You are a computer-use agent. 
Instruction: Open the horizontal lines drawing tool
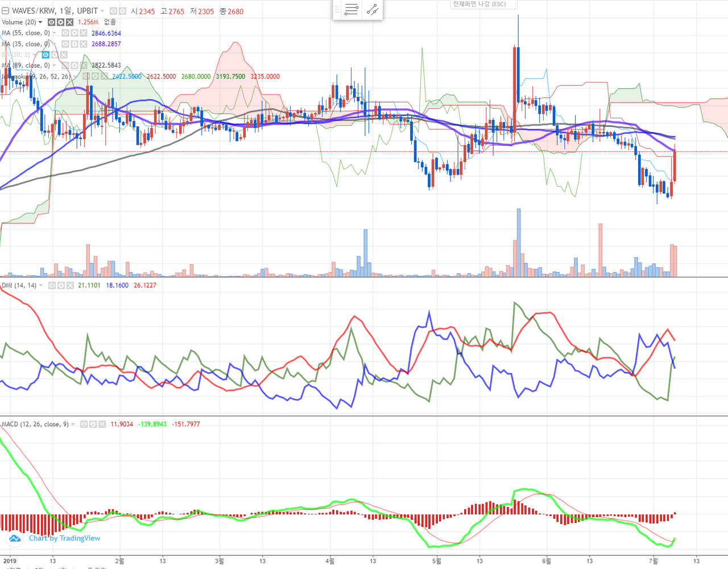tap(351, 10)
